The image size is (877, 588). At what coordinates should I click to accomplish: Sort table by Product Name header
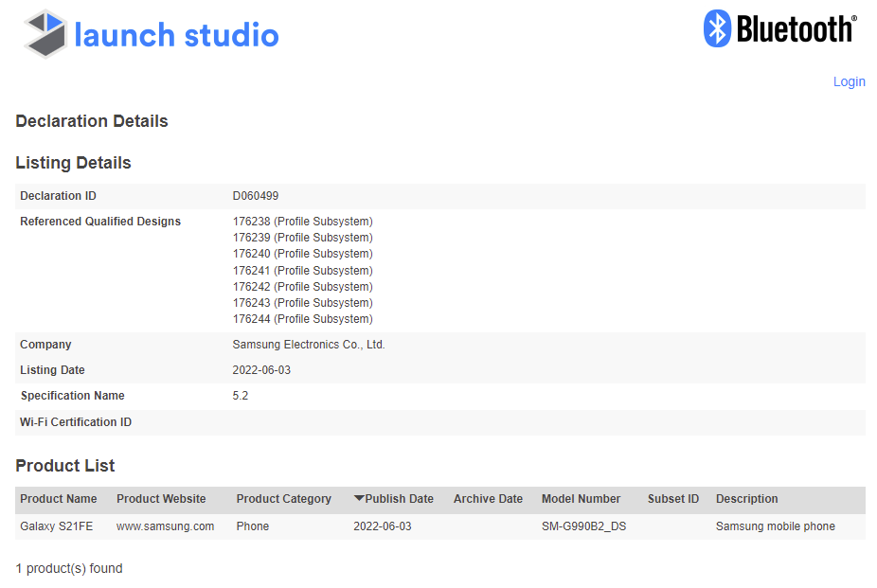[58, 499]
